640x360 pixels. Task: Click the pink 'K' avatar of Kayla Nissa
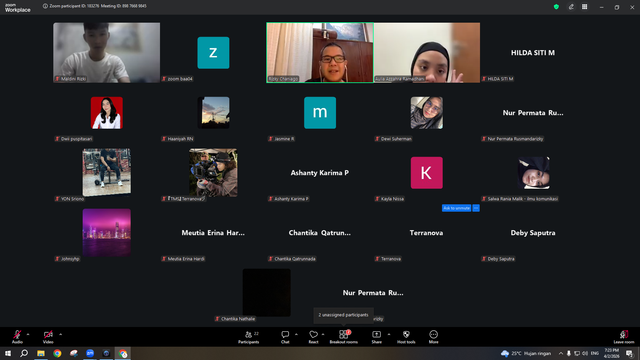click(427, 173)
